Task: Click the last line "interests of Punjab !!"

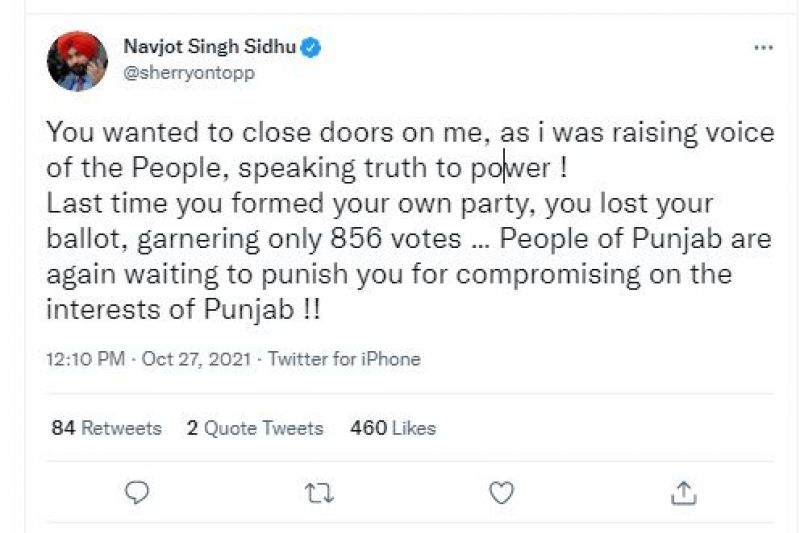Action: tap(185, 309)
